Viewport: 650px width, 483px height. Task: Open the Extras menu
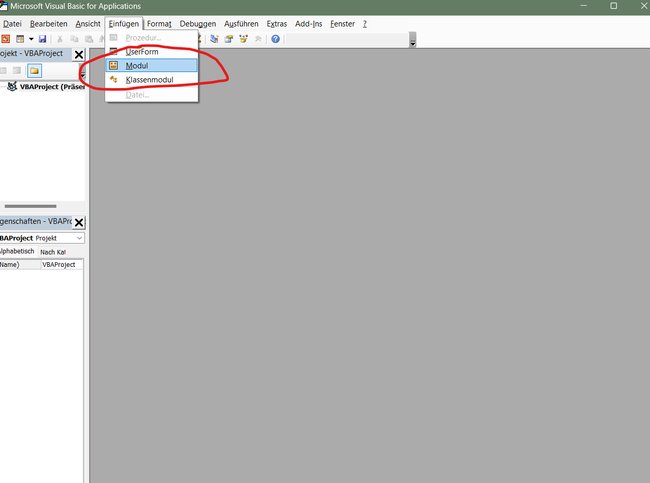277,24
